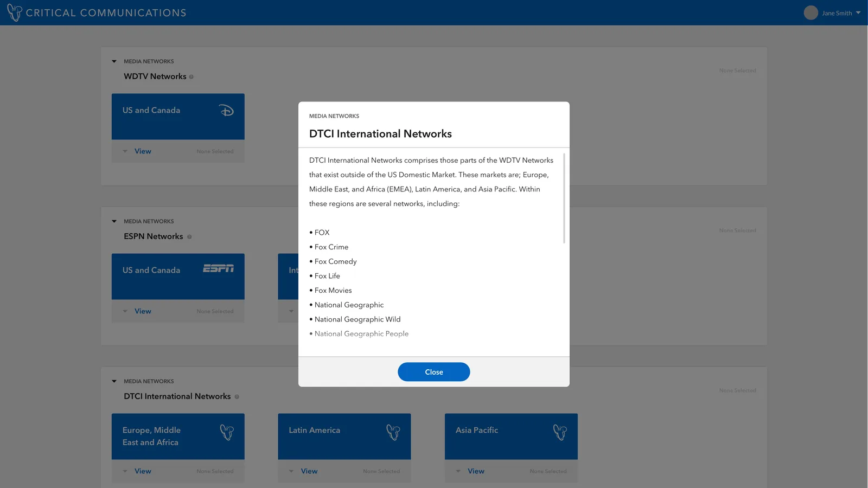Screen dimensions: 868x488
Task: Click View under ESPN US and Canada
Action: coord(143,311)
